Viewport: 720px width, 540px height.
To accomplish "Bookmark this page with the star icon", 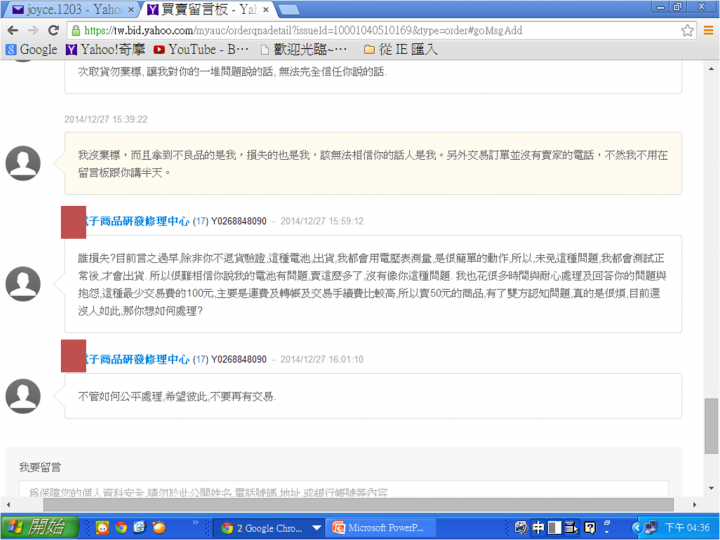I will tap(687, 30).
